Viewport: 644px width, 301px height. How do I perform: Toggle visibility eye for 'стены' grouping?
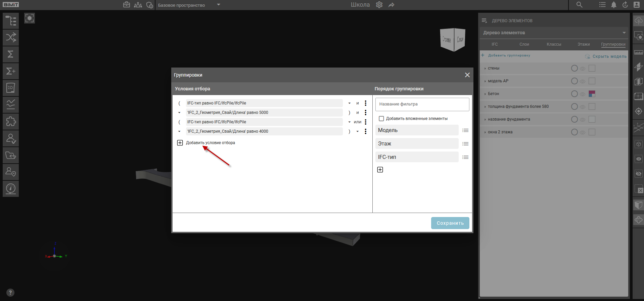coord(583,69)
